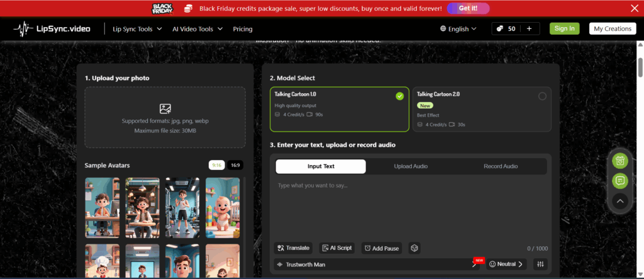644x279 pixels.
Task: Click the New badge on Talking Cartoon 2.0
Action: pyautogui.click(x=425, y=106)
